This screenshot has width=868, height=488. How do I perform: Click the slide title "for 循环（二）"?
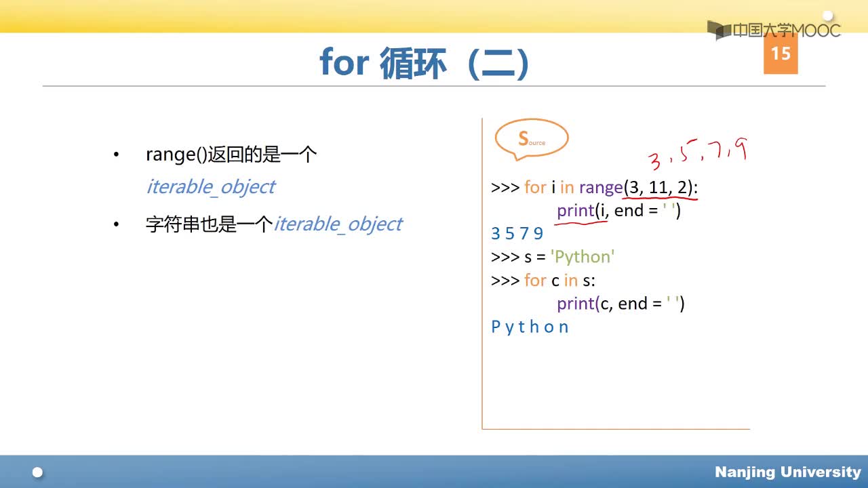click(425, 64)
